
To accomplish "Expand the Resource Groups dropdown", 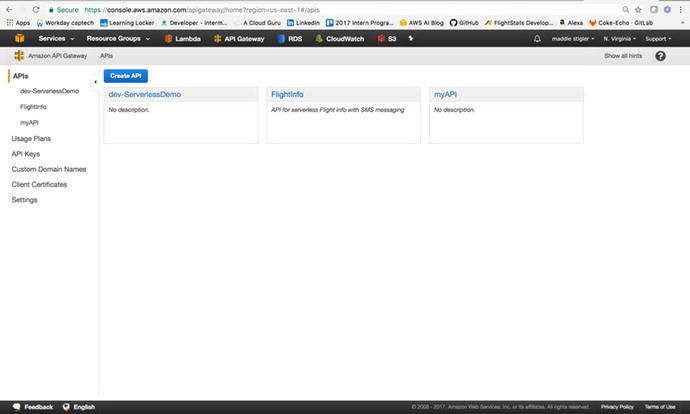I will click(117, 38).
